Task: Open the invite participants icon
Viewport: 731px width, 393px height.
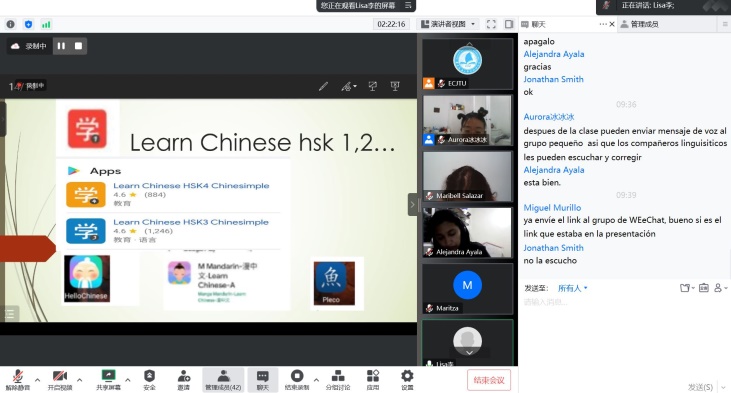Action: (184, 379)
